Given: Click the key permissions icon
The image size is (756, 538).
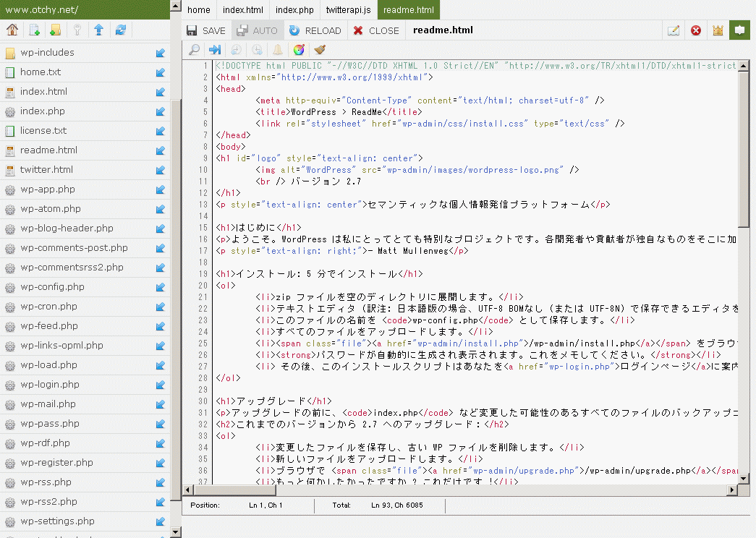Looking at the screenshot, I should 77,30.
